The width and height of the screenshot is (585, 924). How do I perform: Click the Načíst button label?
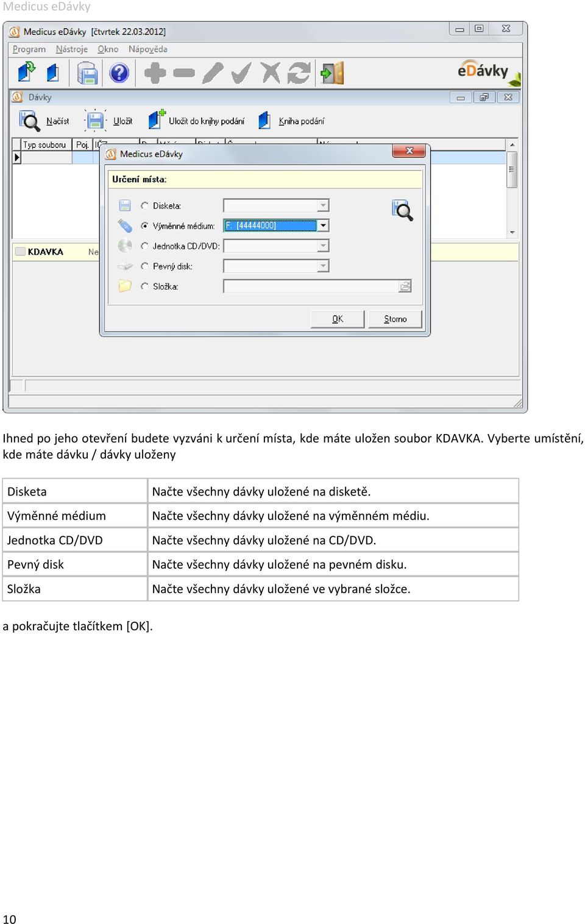(x=58, y=121)
